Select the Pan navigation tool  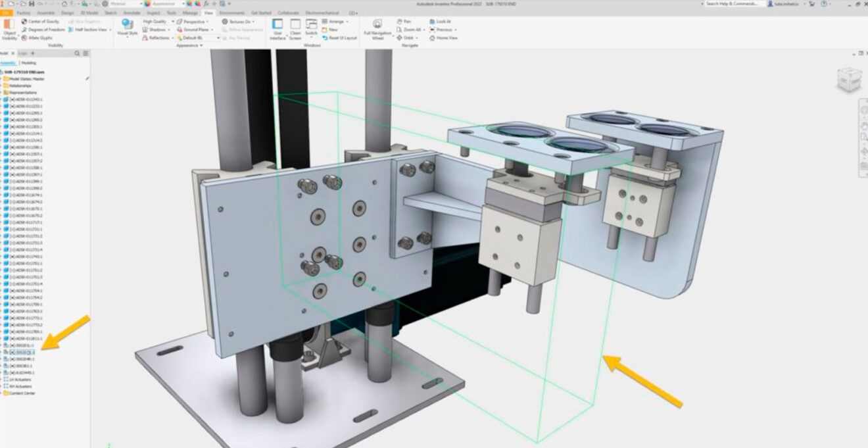(404, 20)
